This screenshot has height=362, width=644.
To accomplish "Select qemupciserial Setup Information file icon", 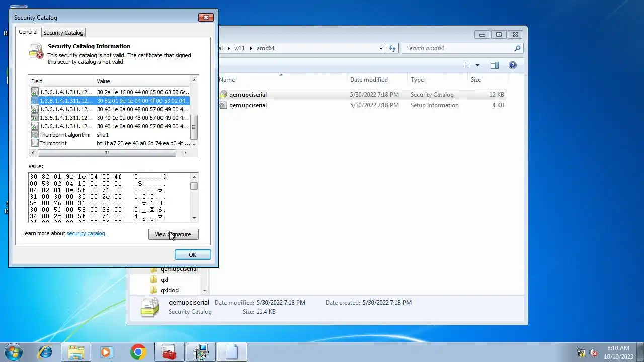I will coord(223,105).
